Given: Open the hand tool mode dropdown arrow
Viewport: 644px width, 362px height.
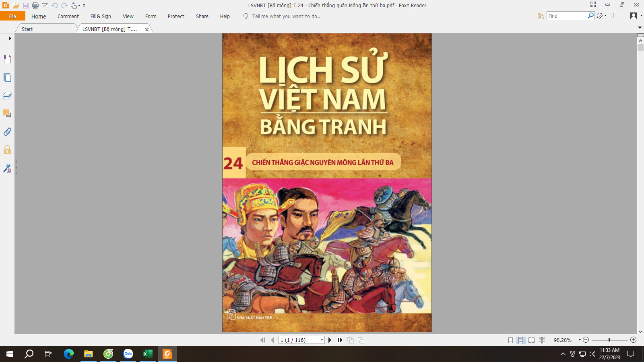Looking at the screenshot, I should coord(79,6).
